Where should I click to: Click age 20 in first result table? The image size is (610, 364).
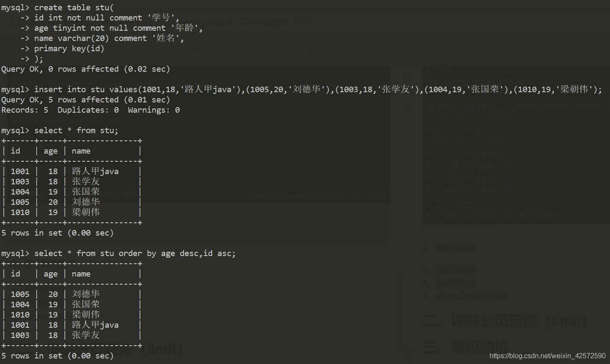[53, 202]
